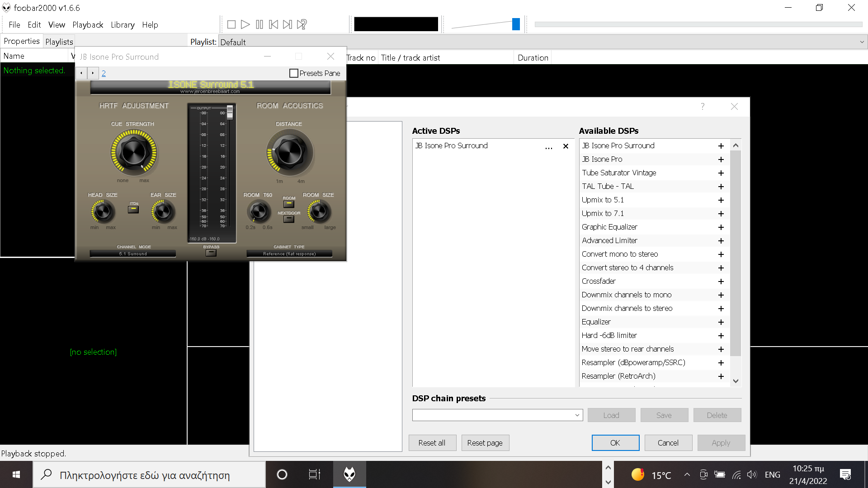Add Hard -6dB limiter DSP
Screen dimensions: 868x488
click(721, 336)
